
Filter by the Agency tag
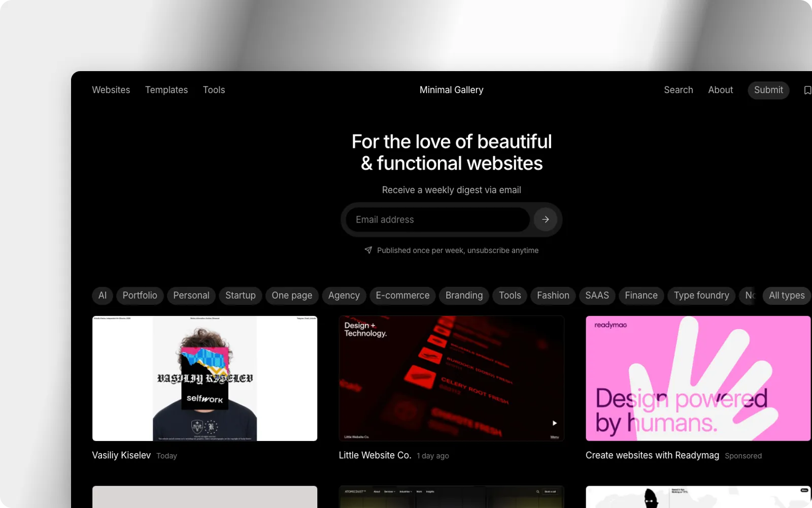click(344, 296)
